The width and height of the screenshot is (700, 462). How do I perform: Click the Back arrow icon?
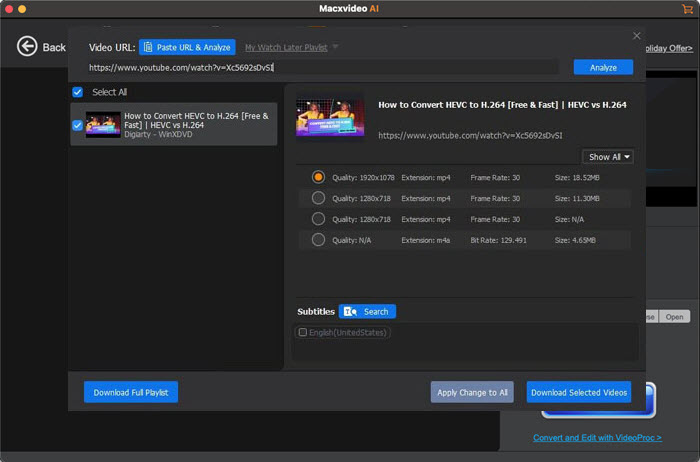(27, 46)
